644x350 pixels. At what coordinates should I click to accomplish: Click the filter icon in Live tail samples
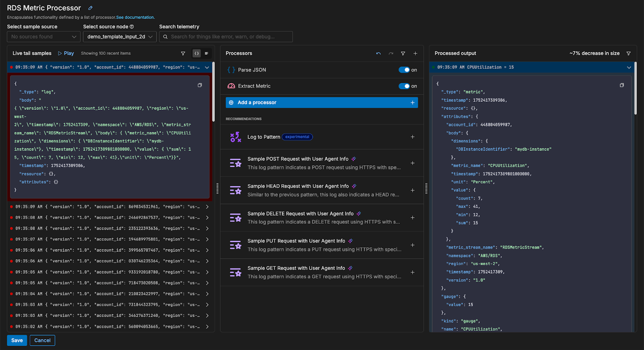(183, 54)
